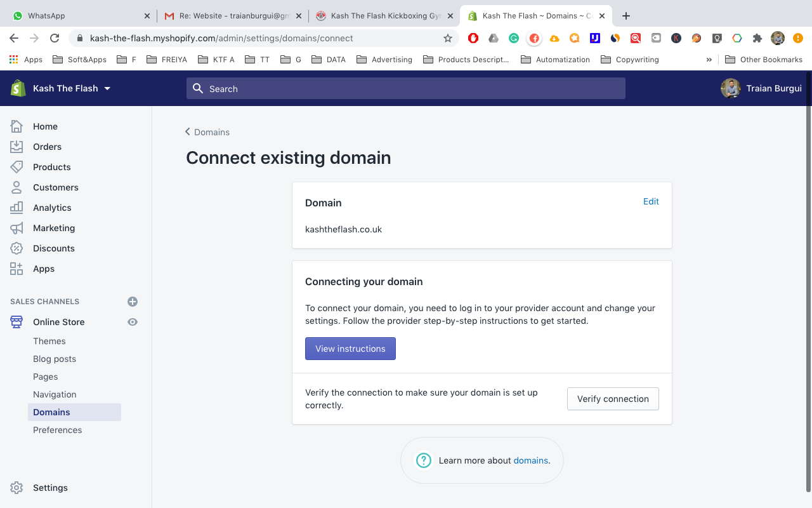Click the Products tag icon

click(16, 167)
